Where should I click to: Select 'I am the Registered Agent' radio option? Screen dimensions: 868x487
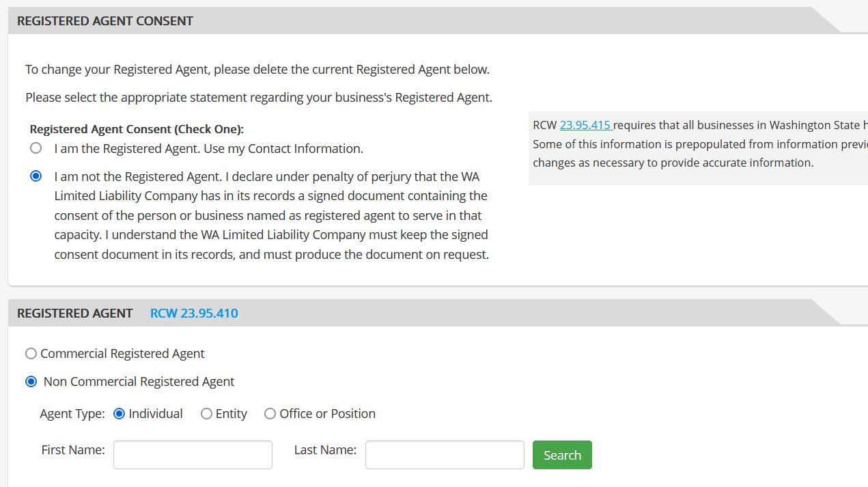(x=36, y=148)
